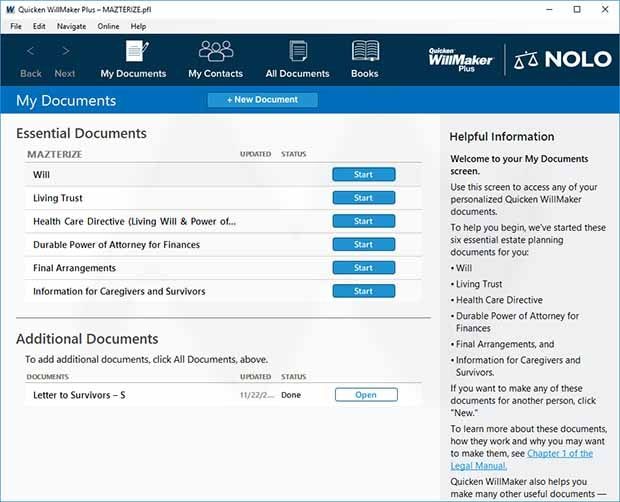Image resolution: width=620 pixels, height=502 pixels.
Task: Open the Edit menu
Action: tap(39, 26)
